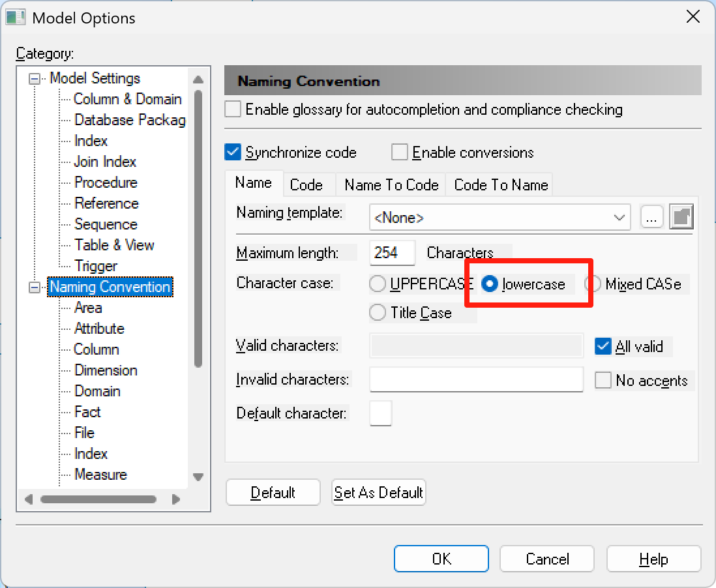Collapse the Model Settings tree node

35,79
